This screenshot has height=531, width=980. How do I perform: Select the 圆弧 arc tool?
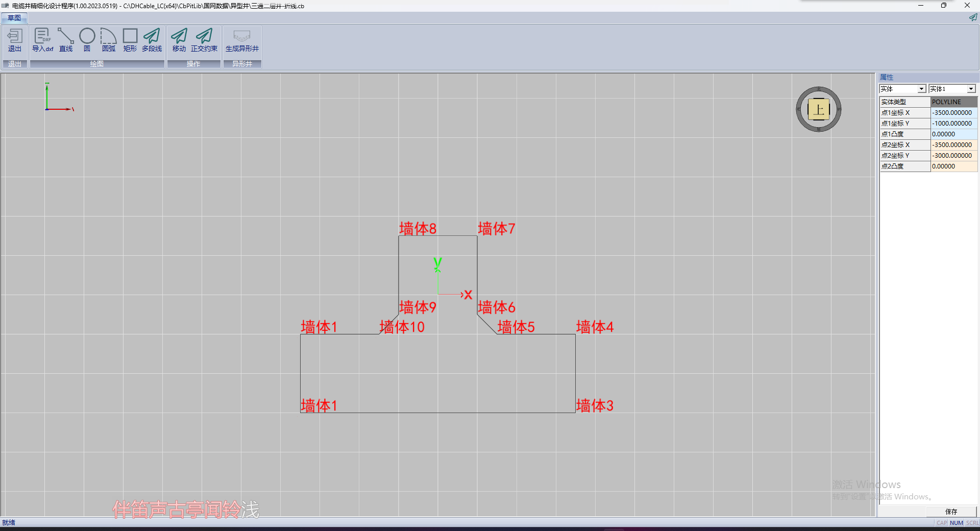coord(109,40)
